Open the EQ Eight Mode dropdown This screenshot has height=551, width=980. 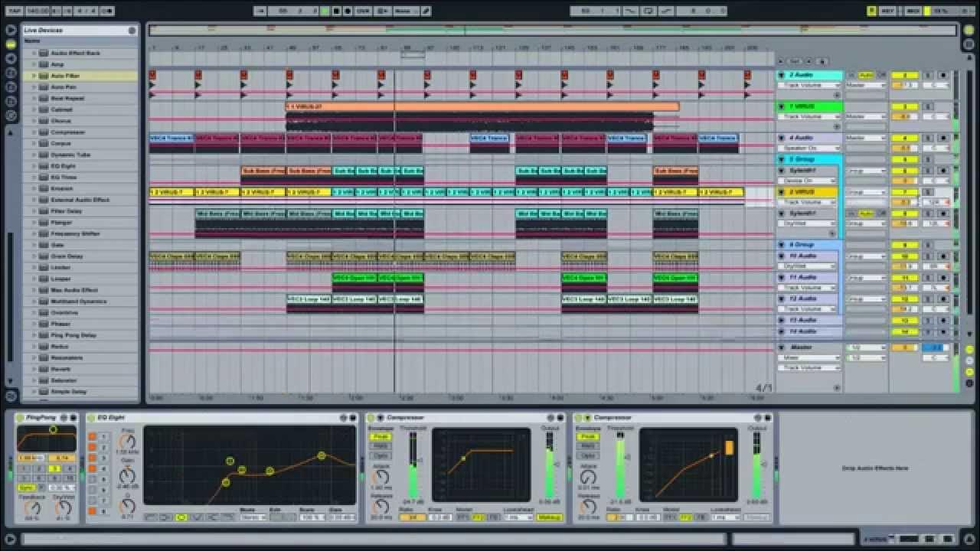(252, 517)
